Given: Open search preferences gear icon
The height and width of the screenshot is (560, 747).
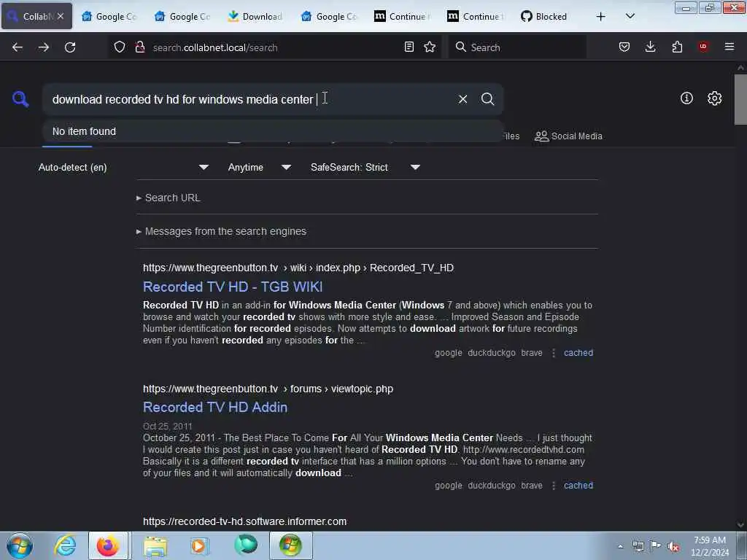Looking at the screenshot, I should (715, 98).
